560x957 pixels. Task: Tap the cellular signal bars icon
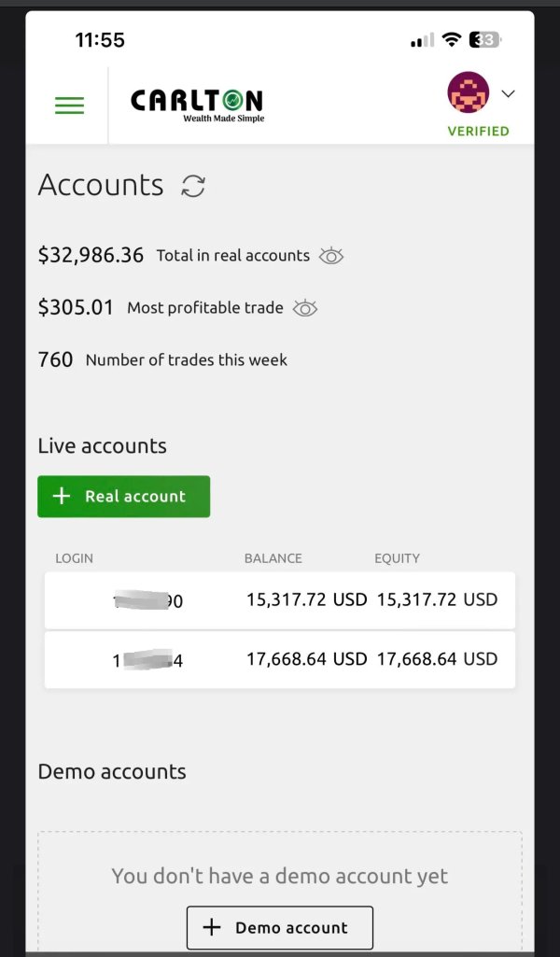(x=422, y=40)
